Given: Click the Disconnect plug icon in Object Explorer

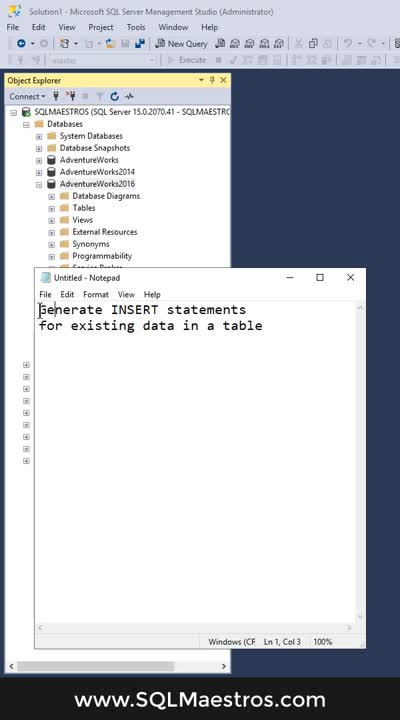Looking at the screenshot, I should point(70,96).
